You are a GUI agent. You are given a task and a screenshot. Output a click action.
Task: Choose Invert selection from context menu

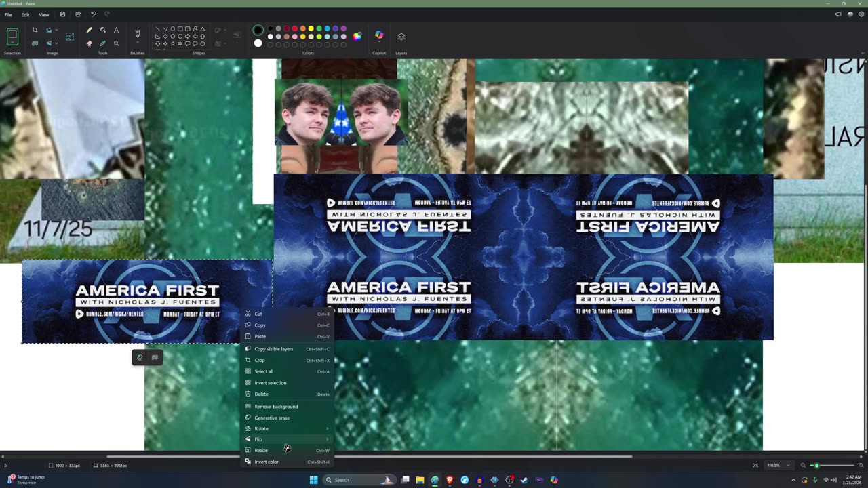pyautogui.click(x=288, y=383)
